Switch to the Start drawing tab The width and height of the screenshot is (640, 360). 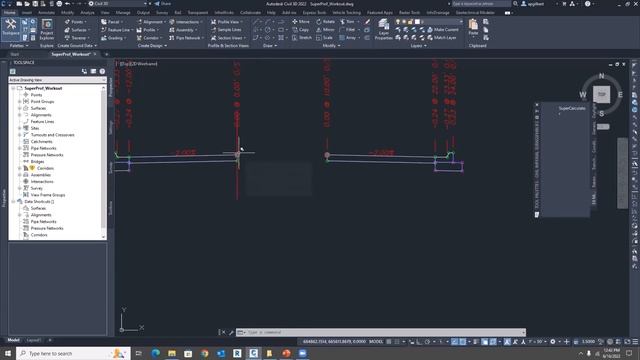[x=14, y=54]
